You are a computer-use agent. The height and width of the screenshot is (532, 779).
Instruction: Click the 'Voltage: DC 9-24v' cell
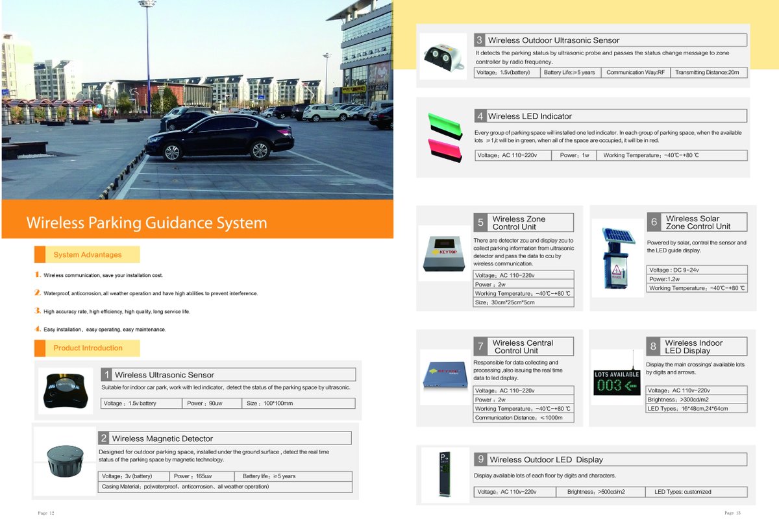click(697, 270)
